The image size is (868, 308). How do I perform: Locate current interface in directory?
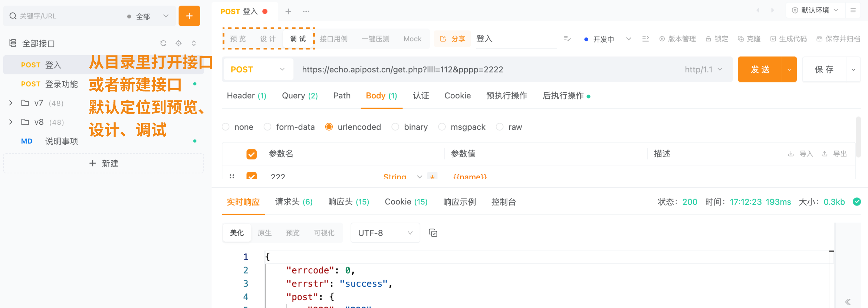coord(179,43)
